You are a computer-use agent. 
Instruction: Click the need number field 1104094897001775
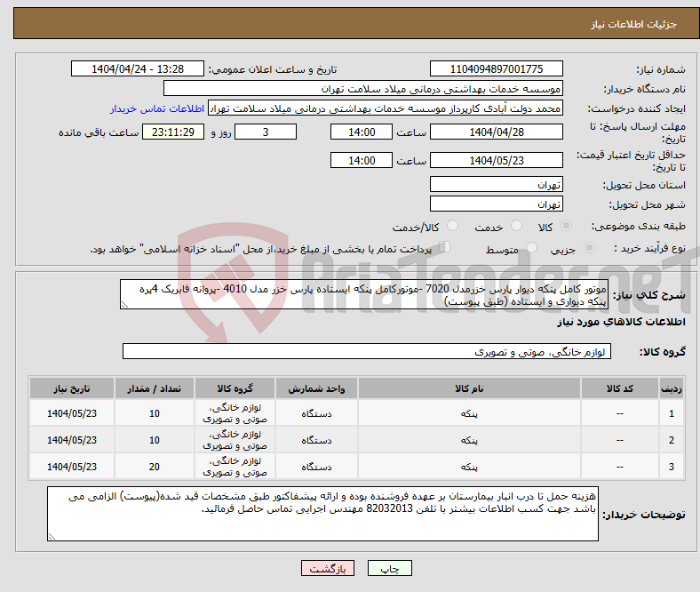tap(497, 68)
